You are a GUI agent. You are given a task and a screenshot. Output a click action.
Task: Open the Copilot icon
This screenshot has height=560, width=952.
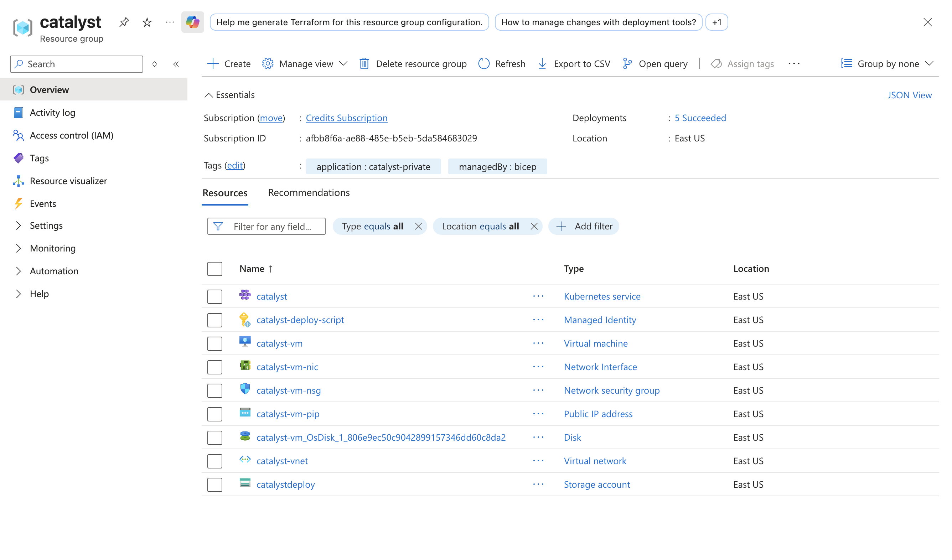193,22
